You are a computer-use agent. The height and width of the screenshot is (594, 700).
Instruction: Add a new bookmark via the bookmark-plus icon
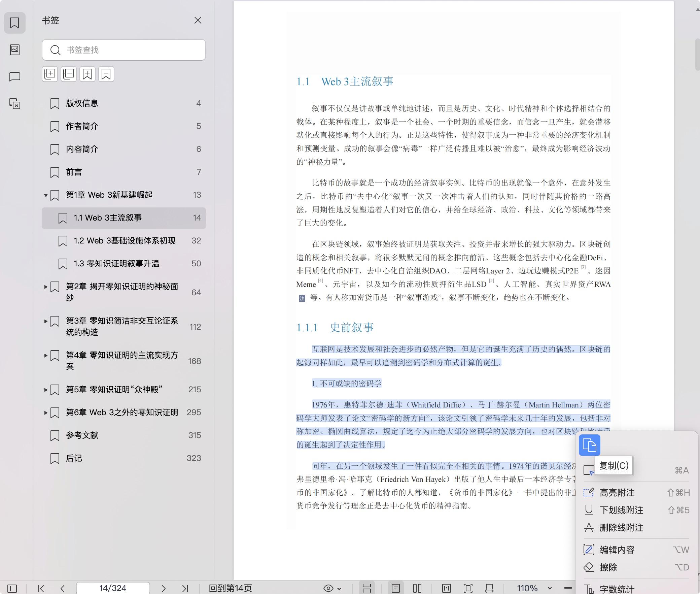point(87,74)
